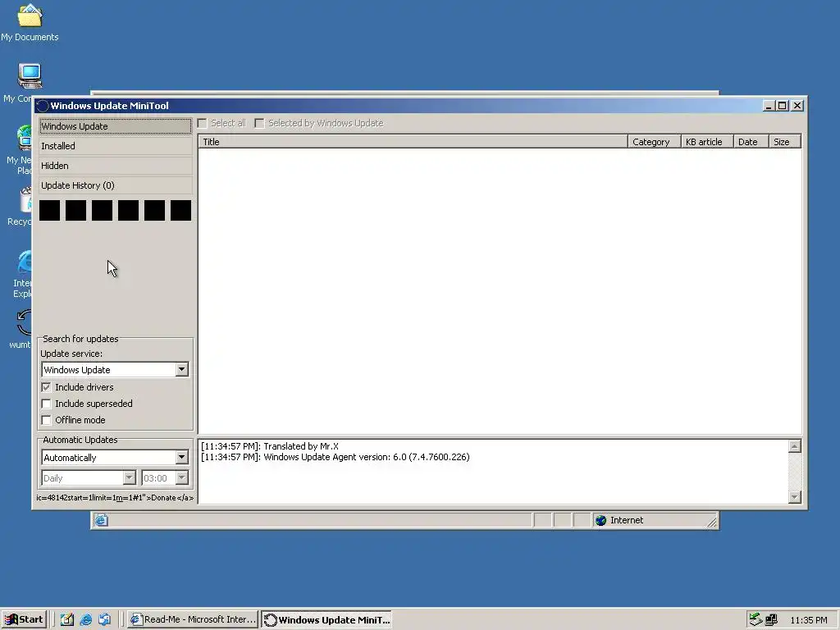The height and width of the screenshot is (630, 840).
Task: Sort by the Date column header
Action: pyautogui.click(x=751, y=142)
